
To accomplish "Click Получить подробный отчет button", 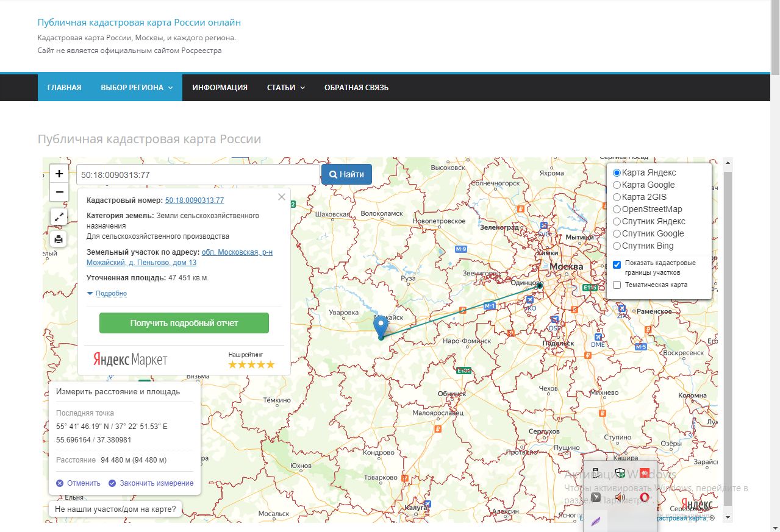I will click(x=184, y=323).
